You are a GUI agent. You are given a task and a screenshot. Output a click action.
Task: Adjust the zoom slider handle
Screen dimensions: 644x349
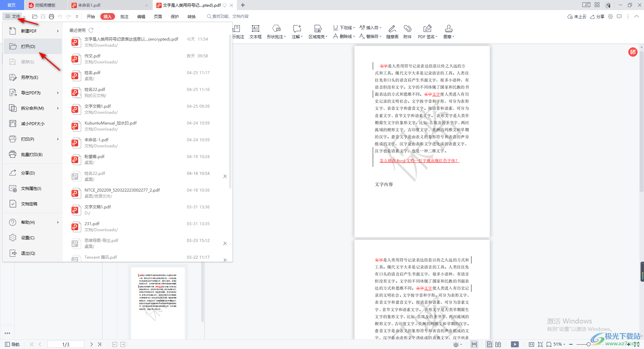tap(588, 344)
